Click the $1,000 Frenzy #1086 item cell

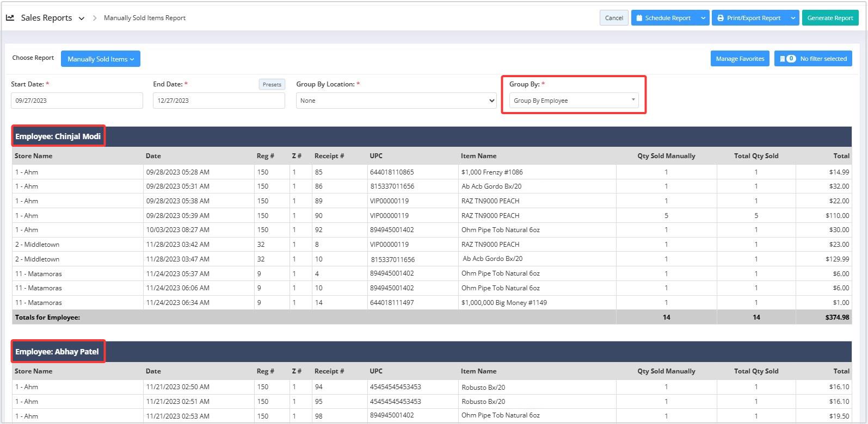tap(492, 172)
